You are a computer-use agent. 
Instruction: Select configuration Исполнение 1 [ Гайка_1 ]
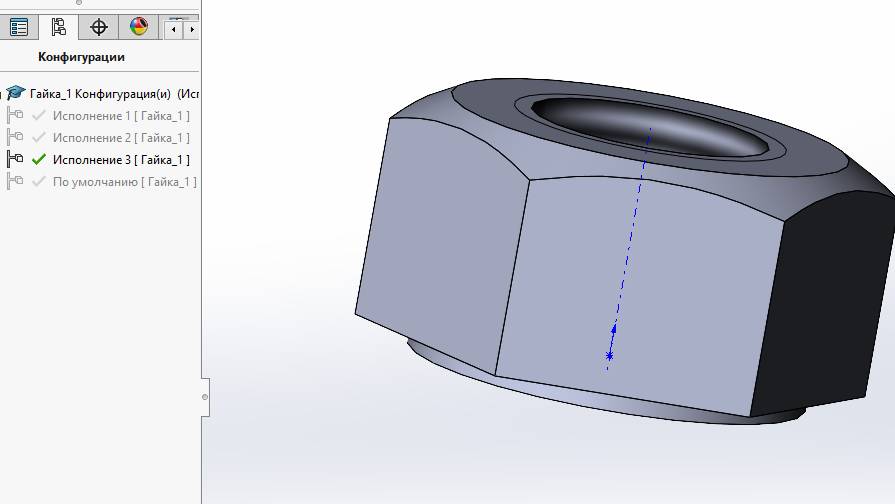click(121, 116)
